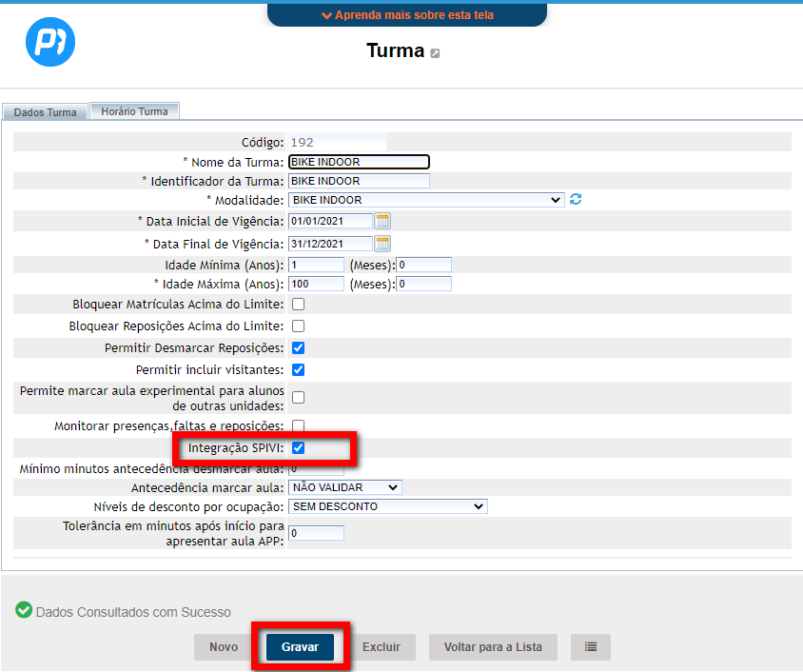Screen dimensions: 803x672
Task: Open the Modalidade dropdown
Action: 426,200
